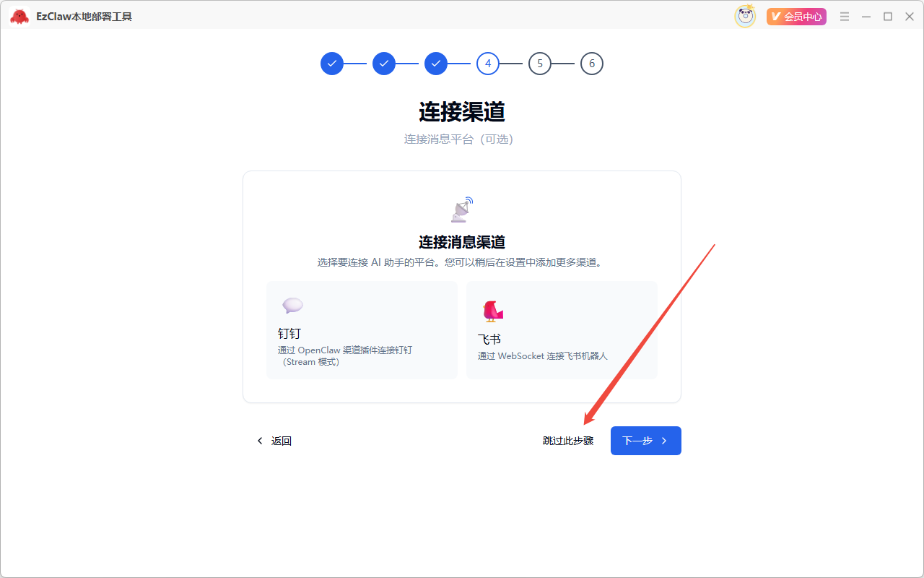Select the 飞书 WebSocket channel card
Image resolution: width=924 pixels, height=578 pixels.
coord(562,330)
